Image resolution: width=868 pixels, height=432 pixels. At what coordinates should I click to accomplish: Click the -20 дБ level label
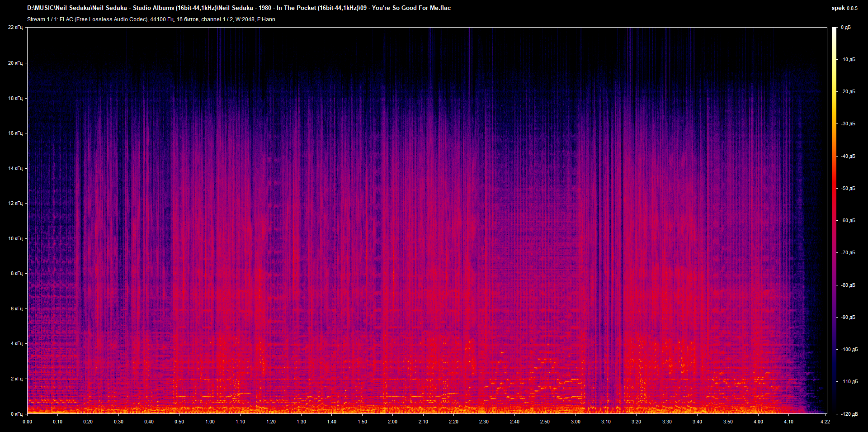(848, 92)
